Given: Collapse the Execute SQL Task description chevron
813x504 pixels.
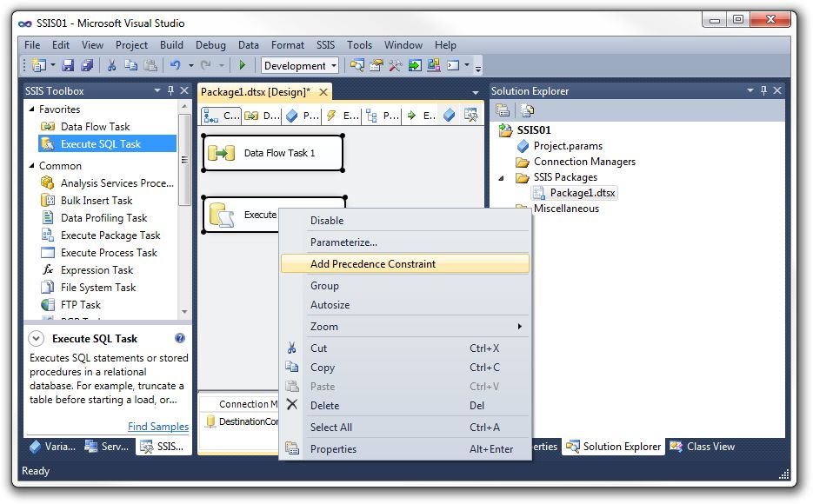Looking at the screenshot, I should 37,339.
